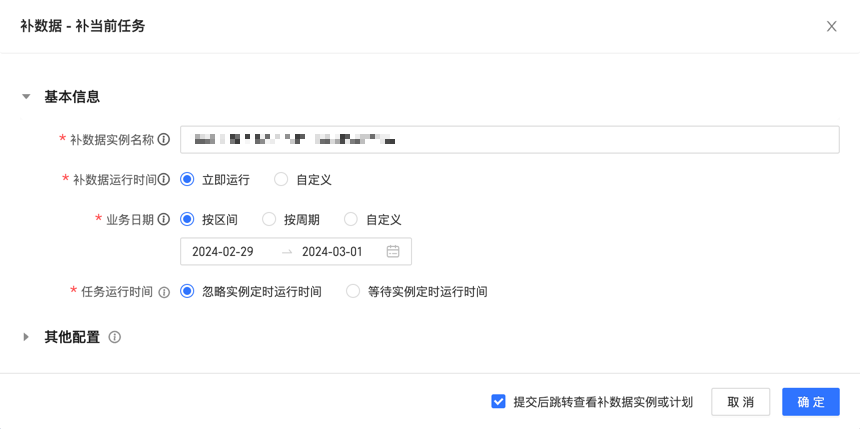Screen dimensions: 860x429
Task: Select 自定义 for 业务日期
Action: click(351, 219)
